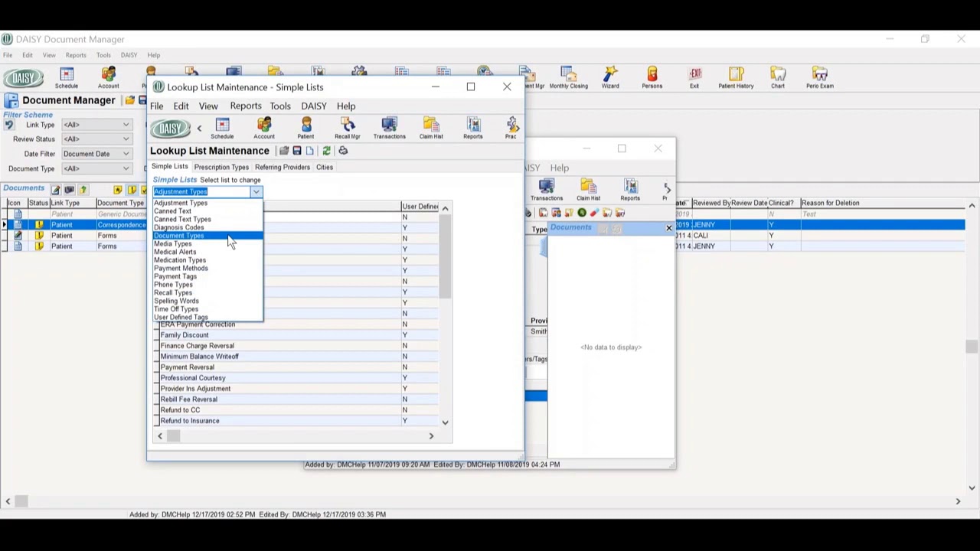Expand the Link Type filter dropdown
The image size is (980, 551).
(x=126, y=125)
